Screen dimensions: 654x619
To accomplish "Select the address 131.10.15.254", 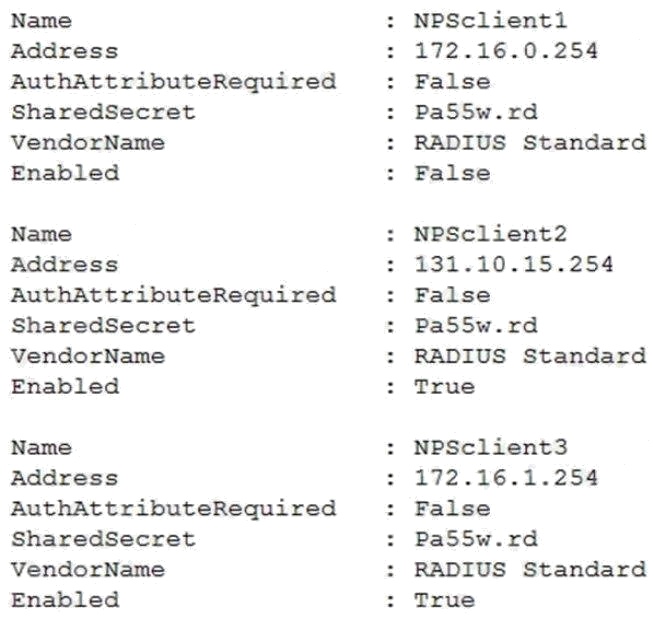I will pyautogui.click(x=514, y=265).
